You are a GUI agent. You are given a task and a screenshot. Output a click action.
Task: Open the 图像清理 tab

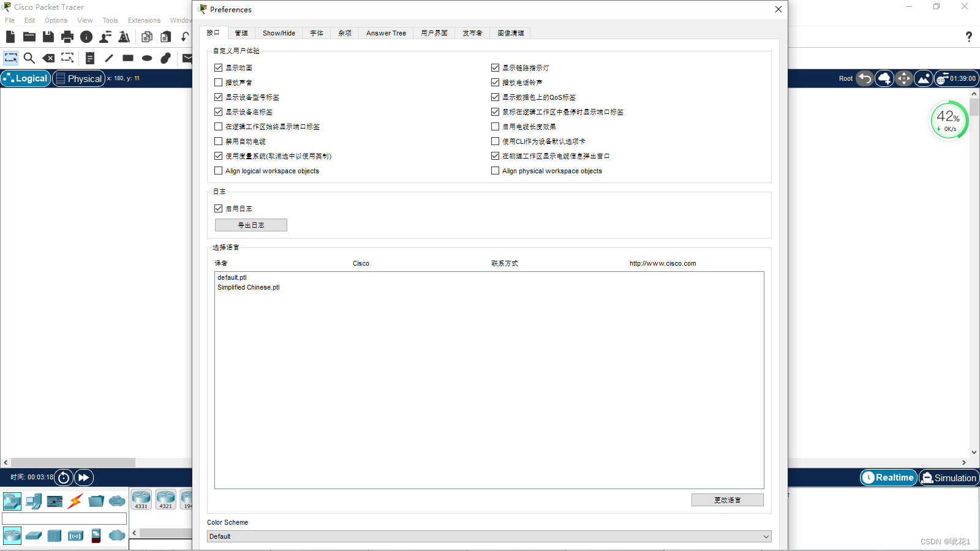point(511,33)
